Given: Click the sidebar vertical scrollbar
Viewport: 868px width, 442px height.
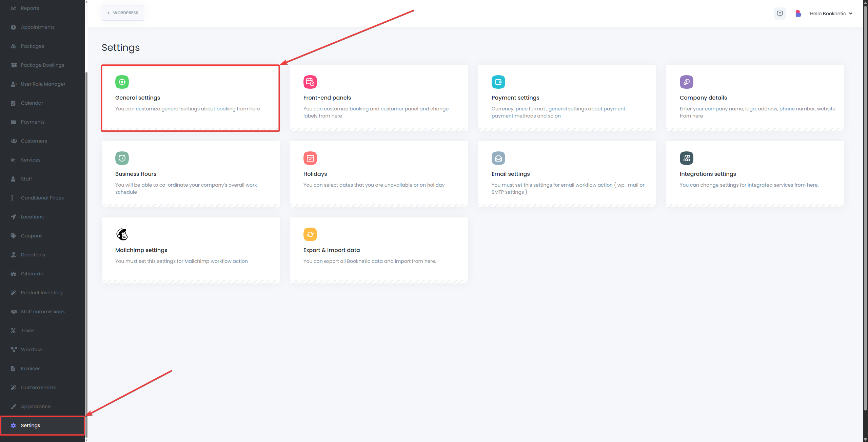Looking at the screenshot, I should pyautogui.click(x=86, y=237).
